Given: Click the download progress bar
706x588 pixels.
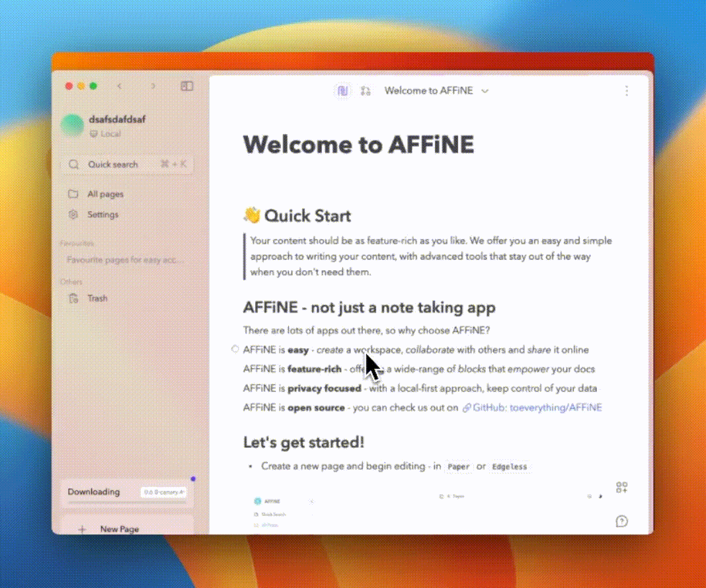Looking at the screenshot, I should (x=127, y=503).
